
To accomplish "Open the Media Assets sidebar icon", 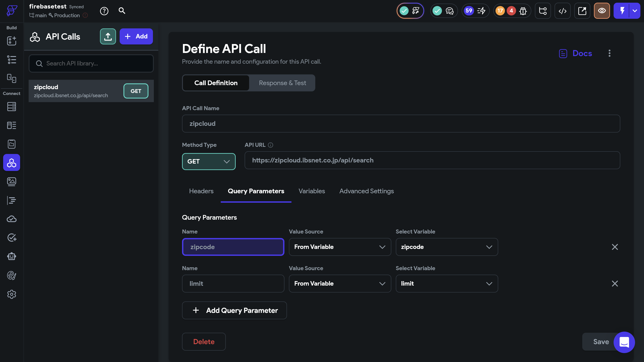I will pyautogui.click(x=11, y=181).
